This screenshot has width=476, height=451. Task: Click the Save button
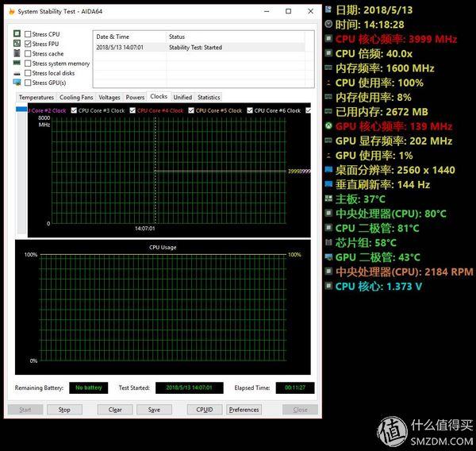pyautogui.click(x=154, y=410)
